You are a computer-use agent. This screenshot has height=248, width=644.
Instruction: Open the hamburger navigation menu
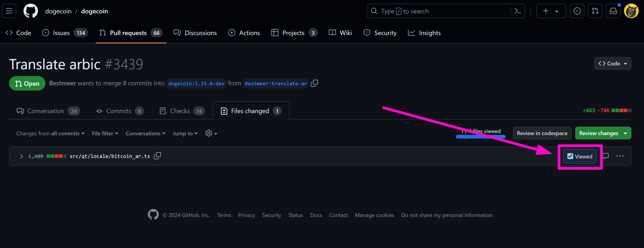click(x=9, y=11)
